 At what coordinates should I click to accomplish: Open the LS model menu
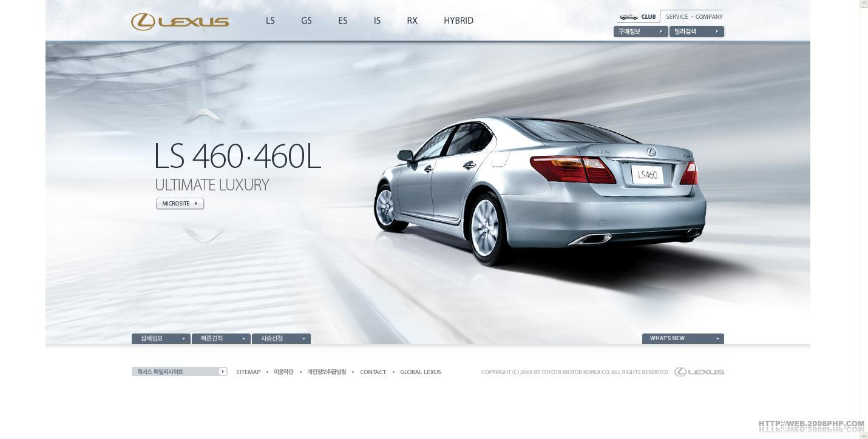(270, 21)
